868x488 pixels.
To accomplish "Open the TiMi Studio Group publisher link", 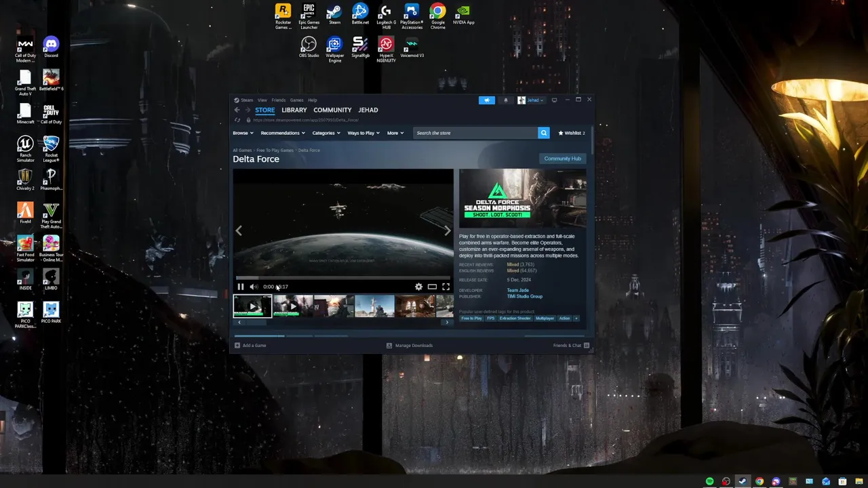I will coord(525,296).
